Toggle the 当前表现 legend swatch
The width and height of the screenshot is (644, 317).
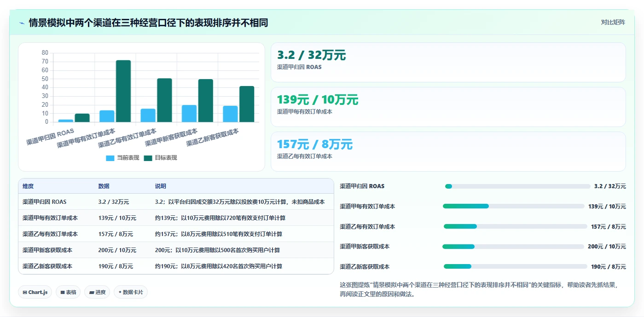[x=110, y=158]
